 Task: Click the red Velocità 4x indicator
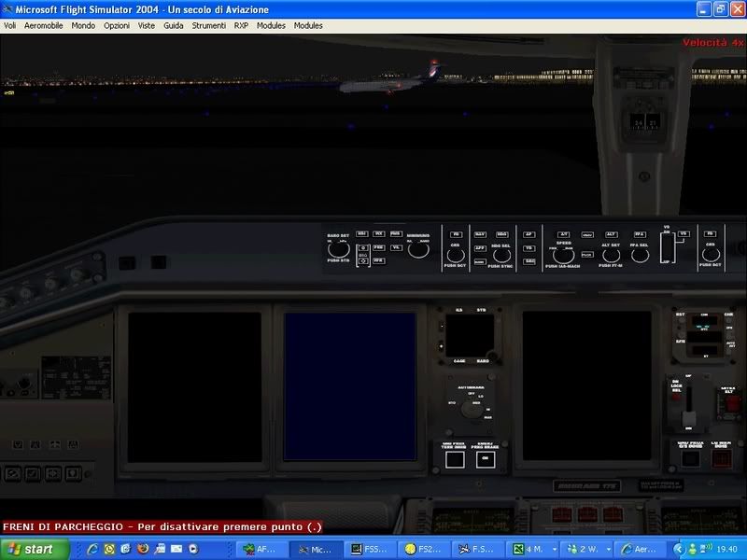(x=712, y=42)
